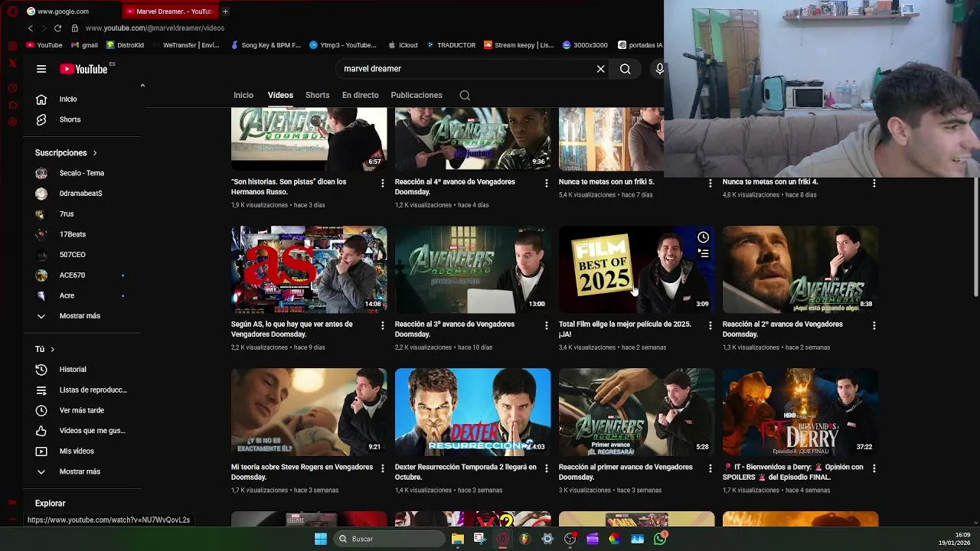
Task: Open options menu for 'IT - Bienvenidos a Derry' video
Action: [x=874, y=468]
